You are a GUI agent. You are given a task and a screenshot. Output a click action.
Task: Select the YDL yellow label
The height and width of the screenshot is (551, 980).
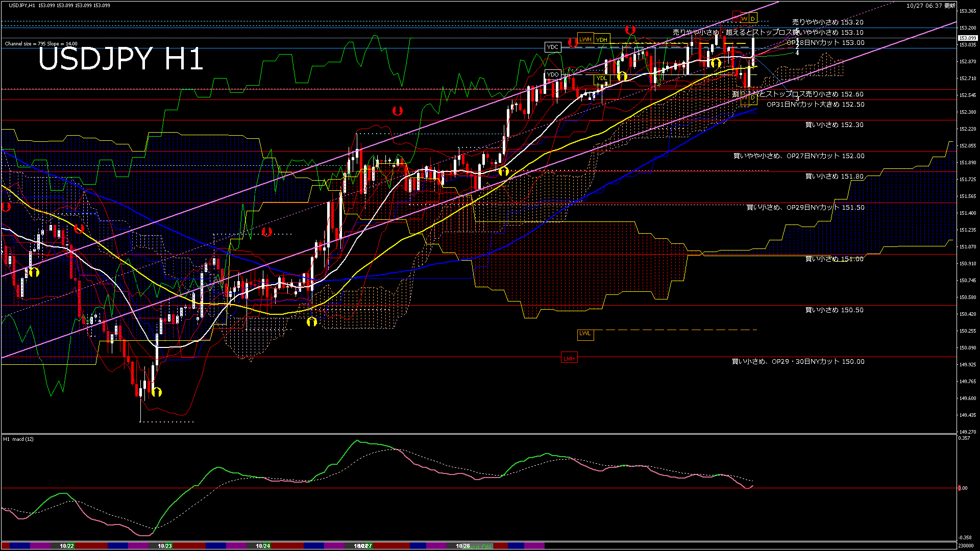click(602, 78)
